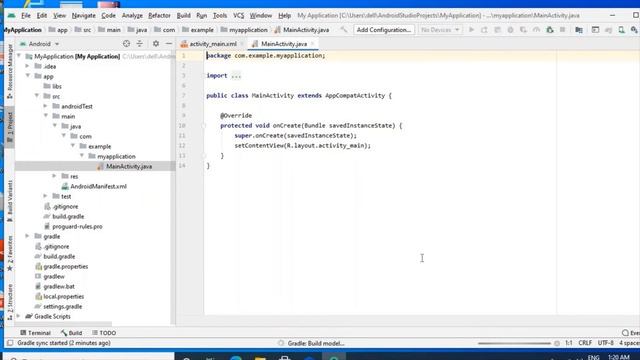Click the Make Project hammer icon
This screenshot has width=640, height=360.
point(344,30)
